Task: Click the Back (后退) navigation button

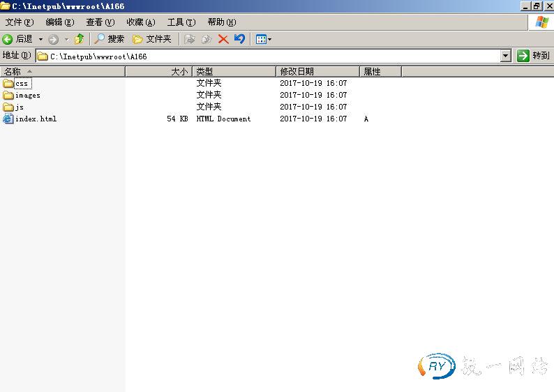Action: [x=18, y=39]
